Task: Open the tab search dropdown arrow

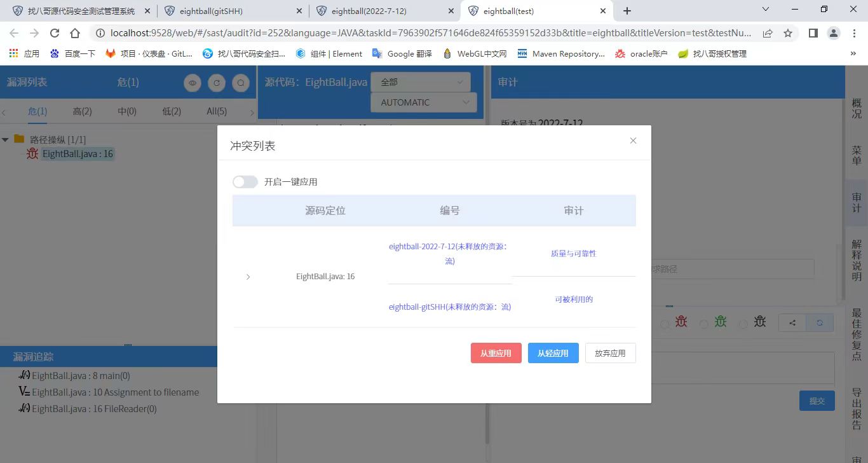Action: click(766, 10)
